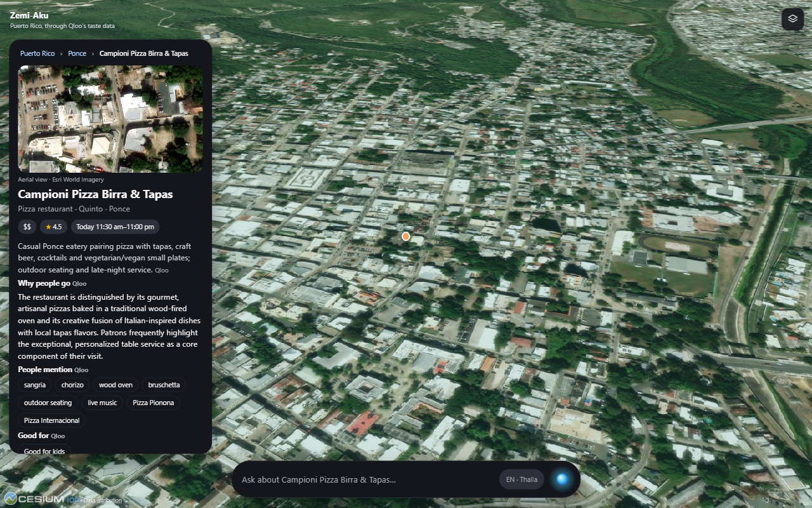Open the map layers icon button
Image resolution: width=812 pixels, height=508 pixels.
point(792,19)
